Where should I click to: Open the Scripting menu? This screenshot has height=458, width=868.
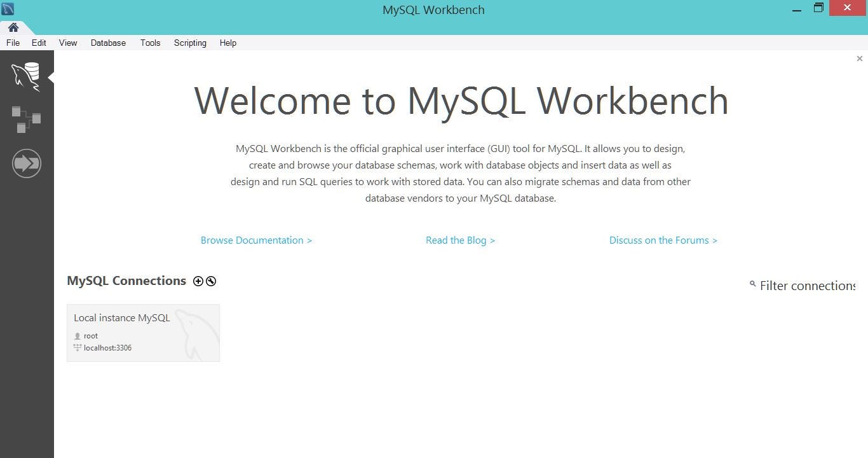tap(190, 43)
